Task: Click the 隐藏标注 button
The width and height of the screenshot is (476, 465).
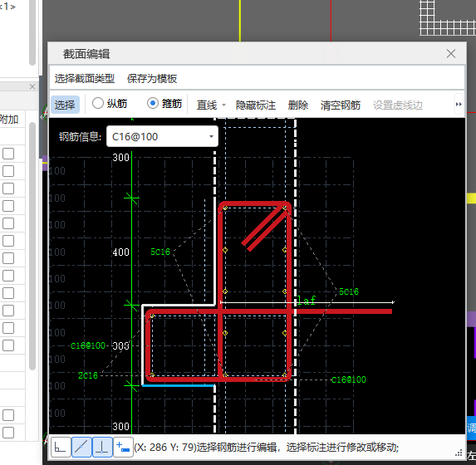Action: coord(256,105)
